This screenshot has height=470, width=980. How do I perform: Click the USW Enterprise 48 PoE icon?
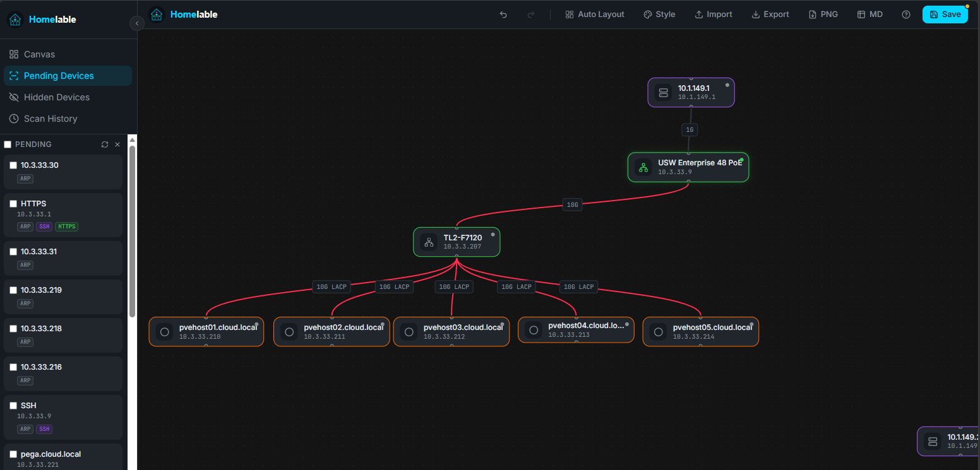coord(643,167)
